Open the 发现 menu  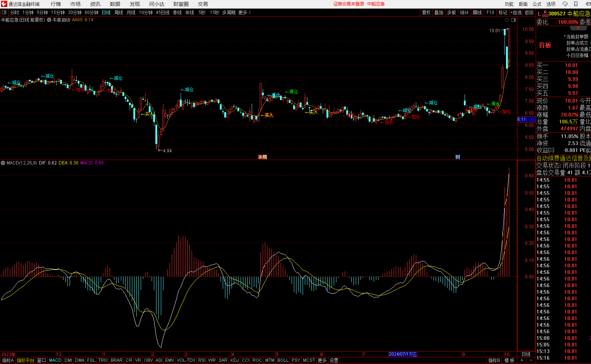[x=135, y=4]
